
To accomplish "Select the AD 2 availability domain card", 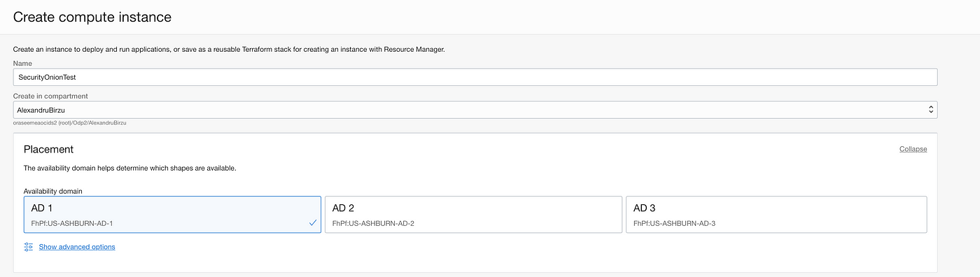I will coord(473,214).
